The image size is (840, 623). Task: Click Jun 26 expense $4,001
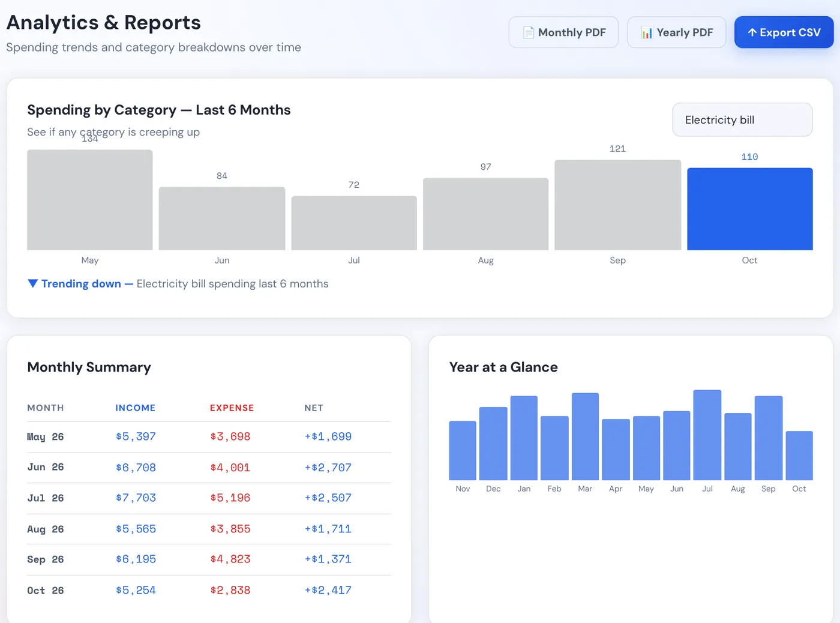click(x=230, y=468)
